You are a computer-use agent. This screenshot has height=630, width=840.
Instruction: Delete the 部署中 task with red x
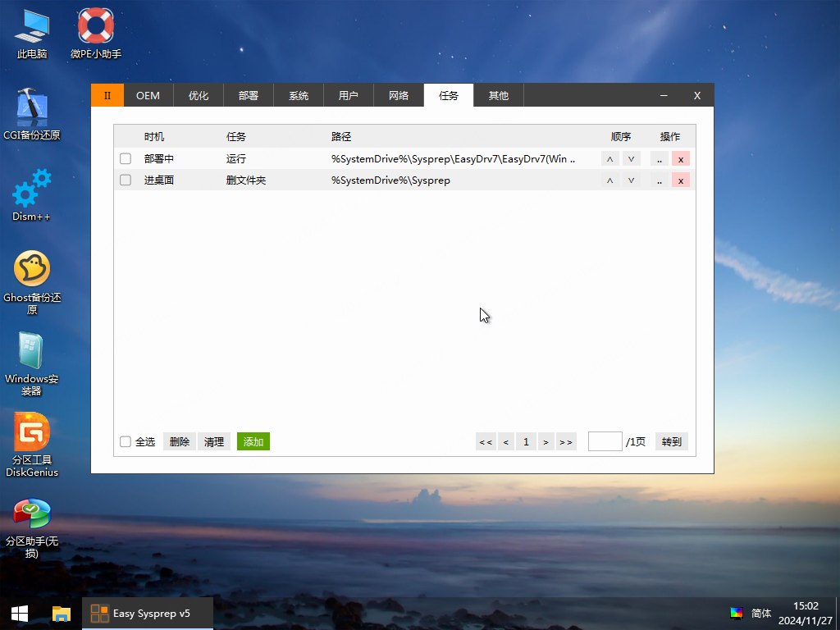(680, 158)
